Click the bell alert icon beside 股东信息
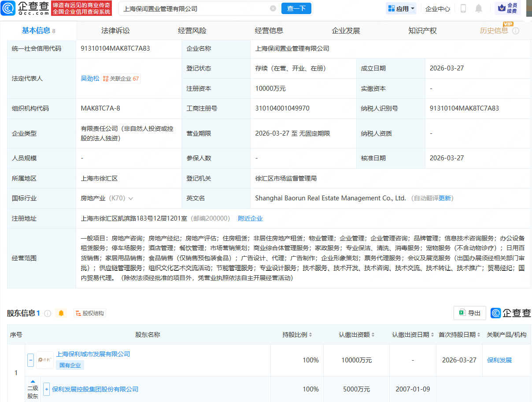532x402 pixels. point(62,313)
